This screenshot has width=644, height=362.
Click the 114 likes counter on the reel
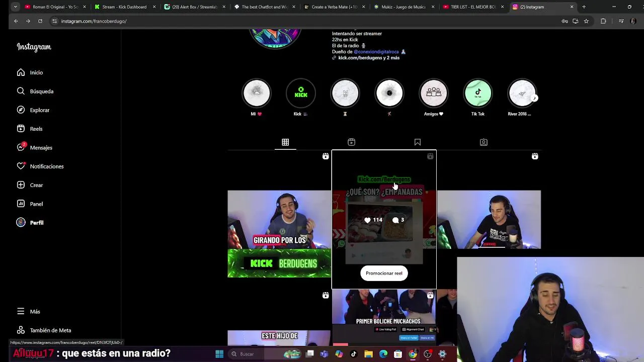(x=373, y=220)
